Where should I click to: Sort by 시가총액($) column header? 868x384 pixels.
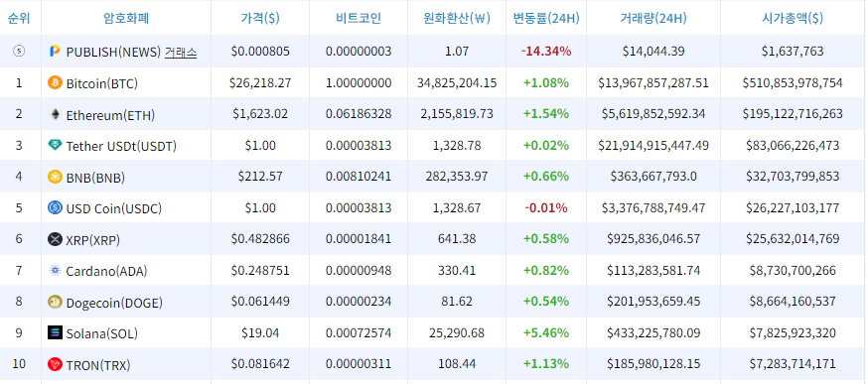click(x=793, y=18)
